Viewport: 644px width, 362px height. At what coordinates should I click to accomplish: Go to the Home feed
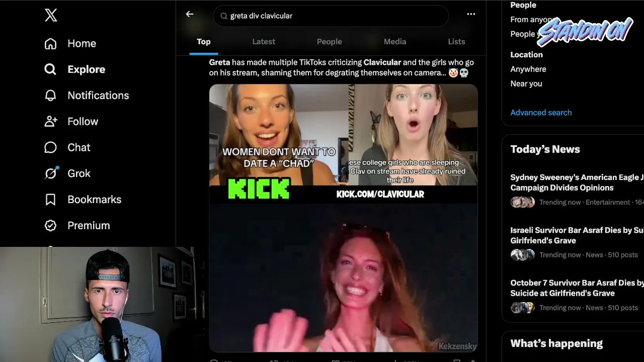pos(70,44)
